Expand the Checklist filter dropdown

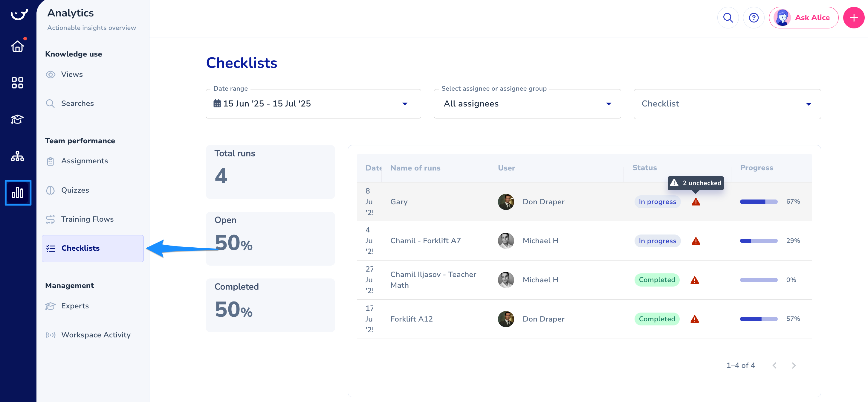727,103
